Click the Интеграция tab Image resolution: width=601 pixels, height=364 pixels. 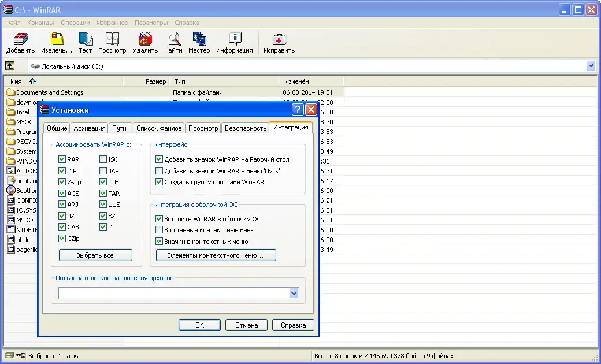tap(291, 127)
